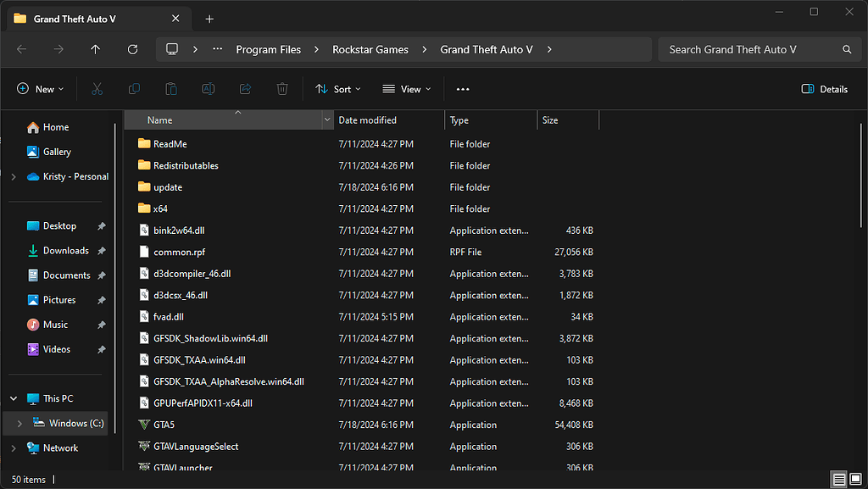Click the common.rpf file icon

click(144, 252)
